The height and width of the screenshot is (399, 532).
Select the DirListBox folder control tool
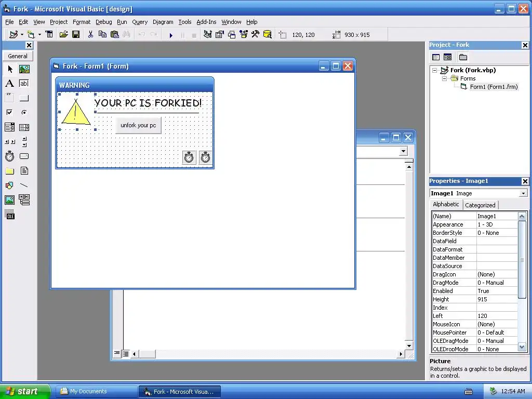pyautogui.click(x=10, y=170)
